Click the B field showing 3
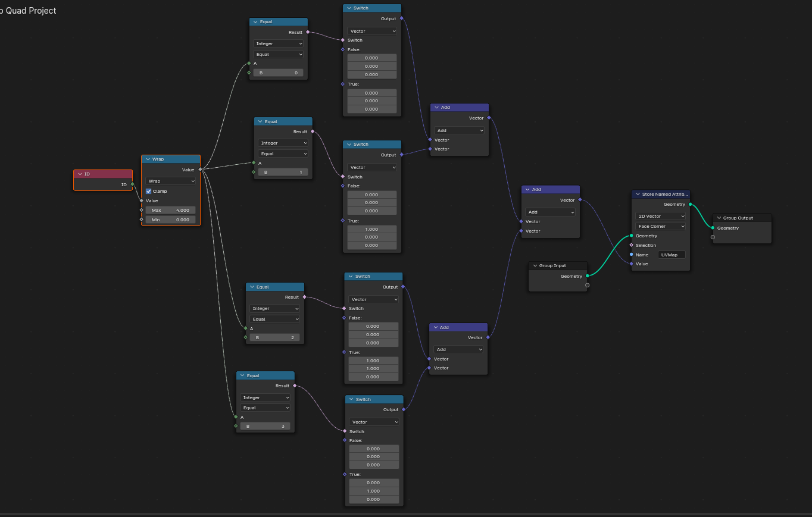Viewport: 812px width, 517px height. point(266,426)
